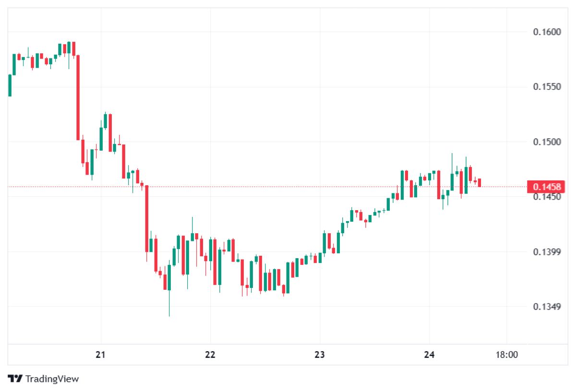Click the 0.1600 price axis label
The height and width of the screenshot is (392, 576).
coord(547,32)
